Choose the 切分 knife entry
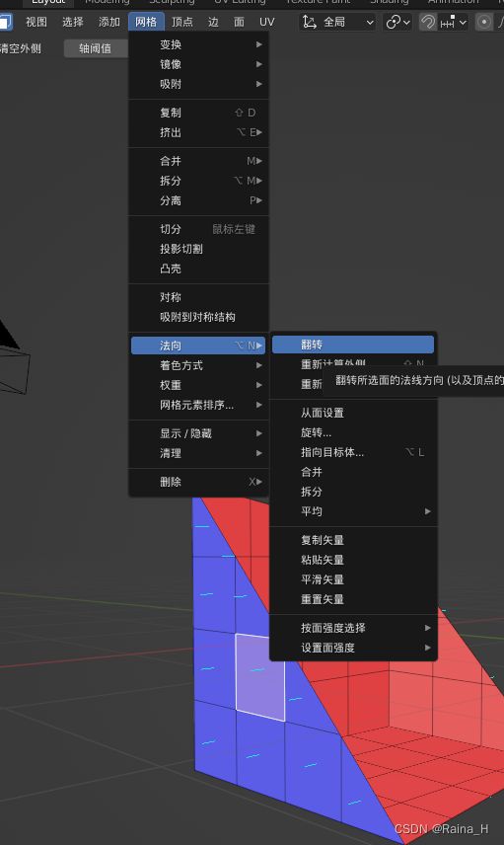Screen dimensions: 504x845 [x=198, y=229]
